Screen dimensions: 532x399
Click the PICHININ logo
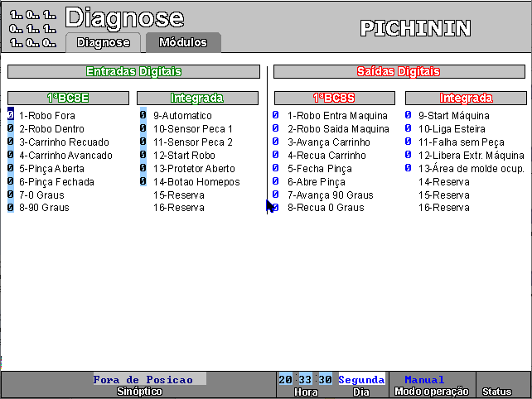[415, 28]
